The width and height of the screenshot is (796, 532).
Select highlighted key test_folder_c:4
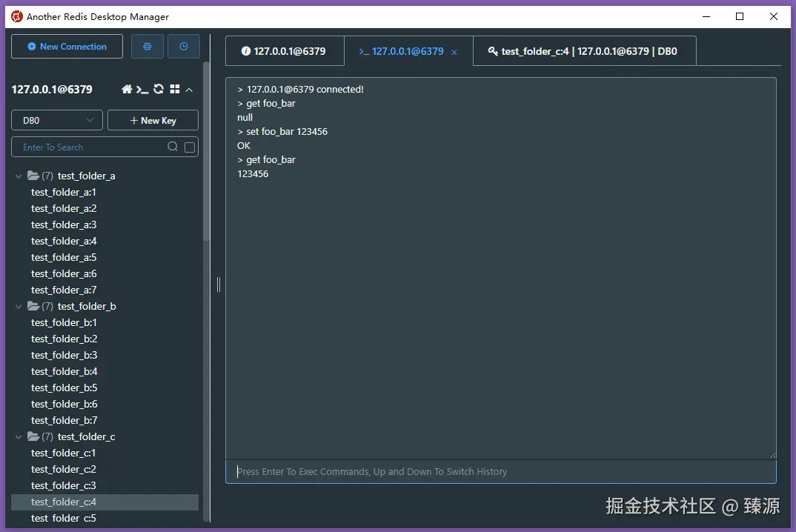click(x=105, y=502)
